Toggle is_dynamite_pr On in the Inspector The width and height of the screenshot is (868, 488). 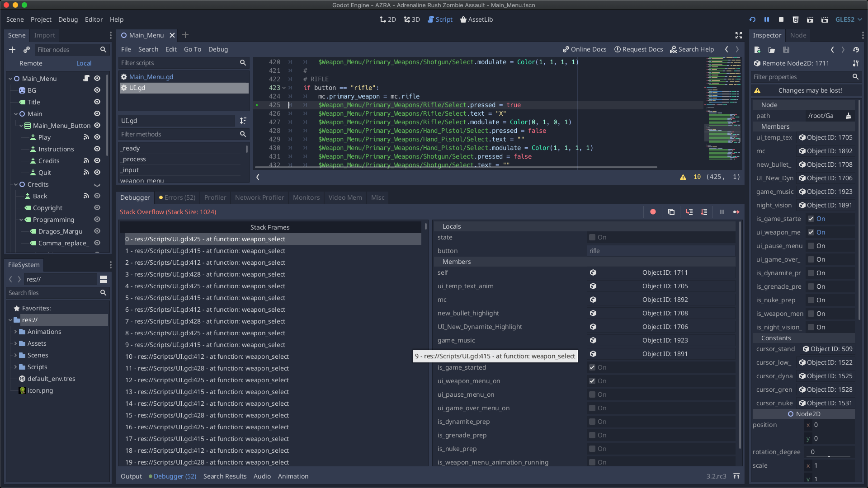click(x=811, y=273)
